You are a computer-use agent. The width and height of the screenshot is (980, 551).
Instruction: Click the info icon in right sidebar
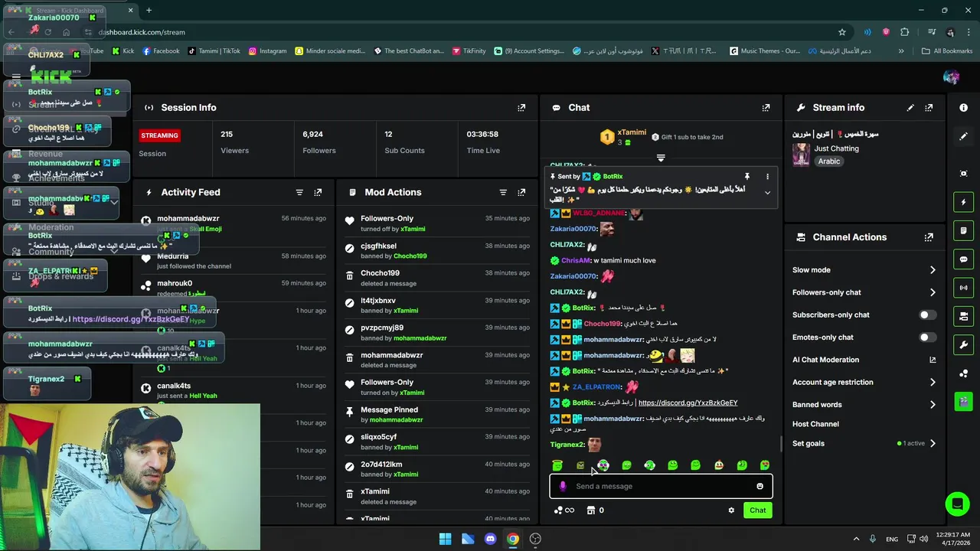tap(963, 108)
